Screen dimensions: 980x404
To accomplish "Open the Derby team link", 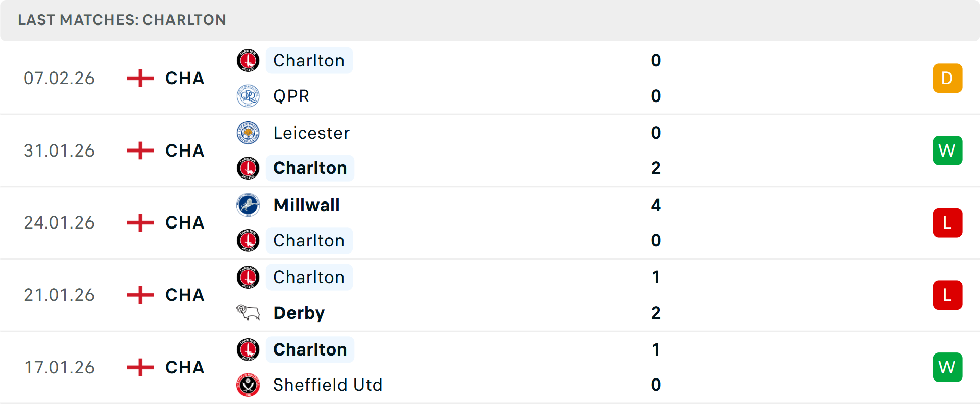I will point(299,313).
